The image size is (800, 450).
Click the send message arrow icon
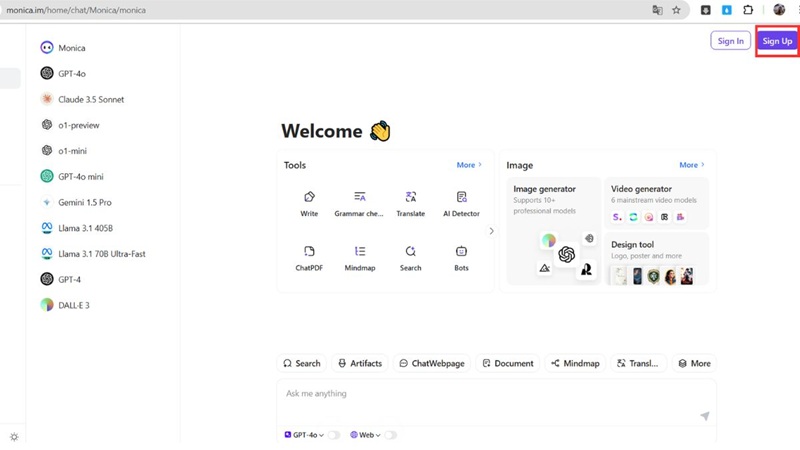pos(704,416)
